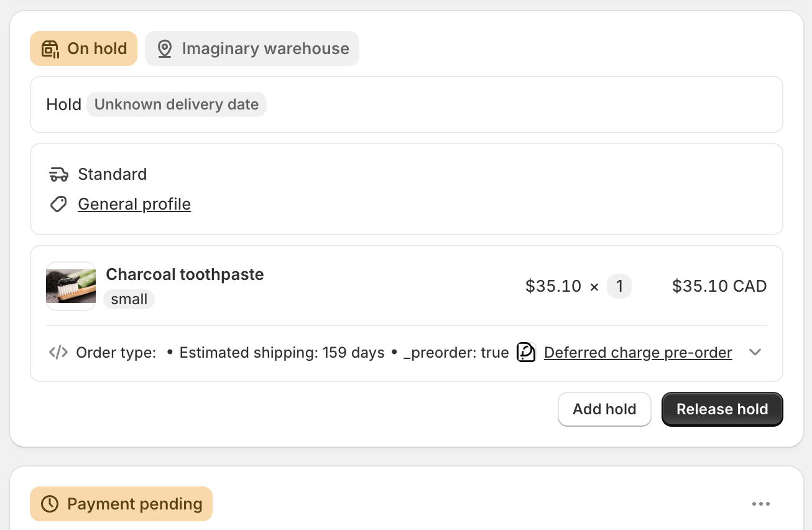Click the location pin icon beside Imaginary warehouse
Screen dimensions: 812x530
pos(165,49)
